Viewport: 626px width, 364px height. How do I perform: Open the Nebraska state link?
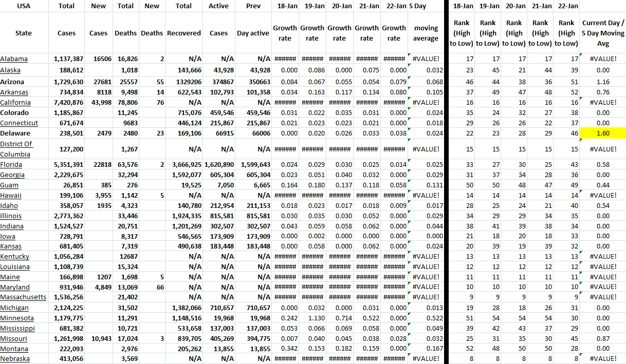[x=15, y=359]
